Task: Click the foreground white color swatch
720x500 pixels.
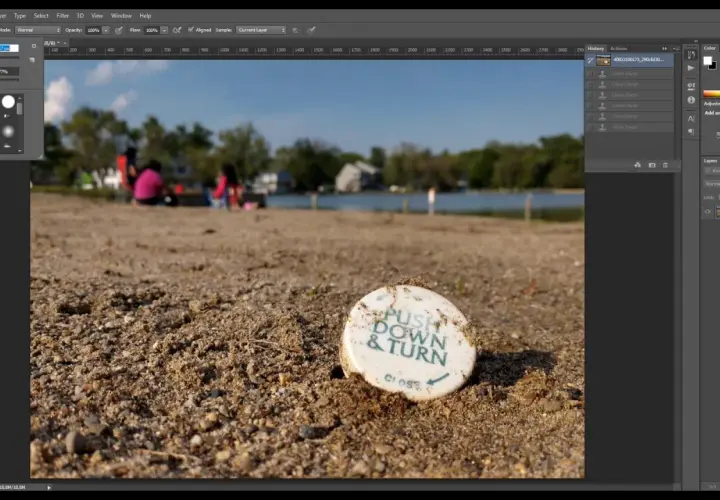Action: pyautogui.click(x=708, y=61)
